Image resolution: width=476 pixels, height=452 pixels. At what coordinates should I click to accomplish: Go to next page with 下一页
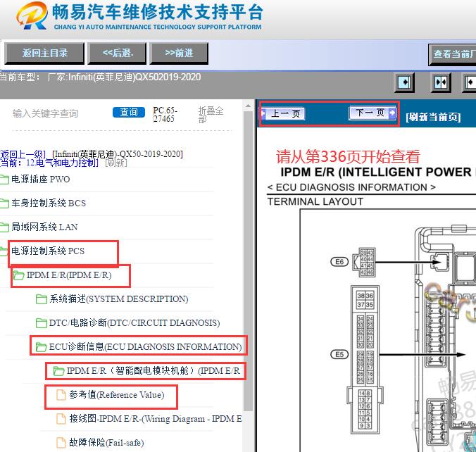tap(372, 113)
